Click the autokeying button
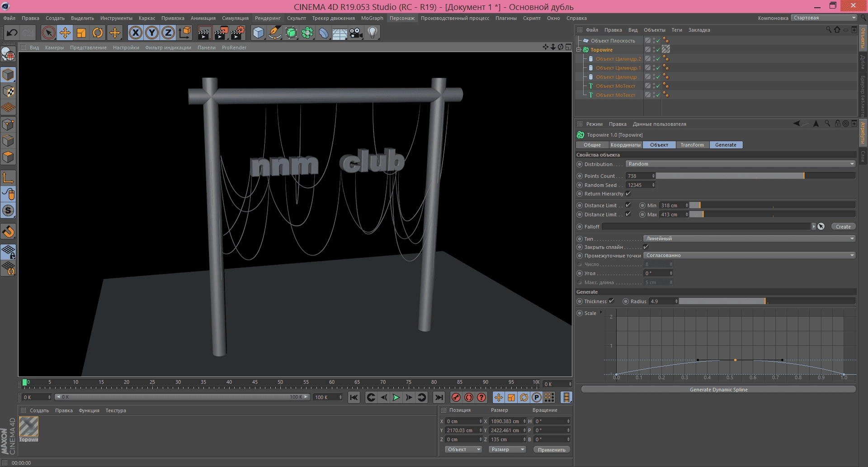This screenshot has height=467, width=868. [469, 397]
